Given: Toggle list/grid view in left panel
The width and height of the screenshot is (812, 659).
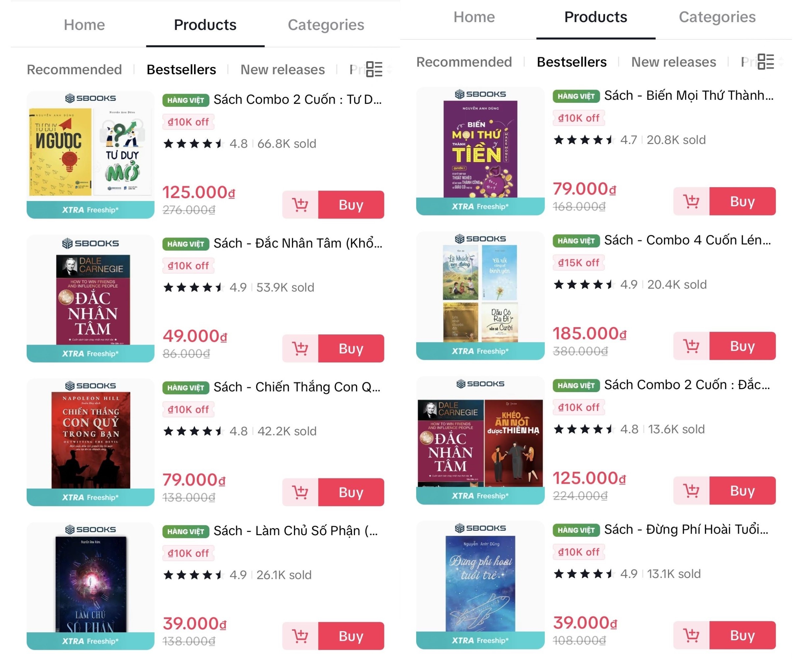Looking at the screenshot, I should [374, 69].
